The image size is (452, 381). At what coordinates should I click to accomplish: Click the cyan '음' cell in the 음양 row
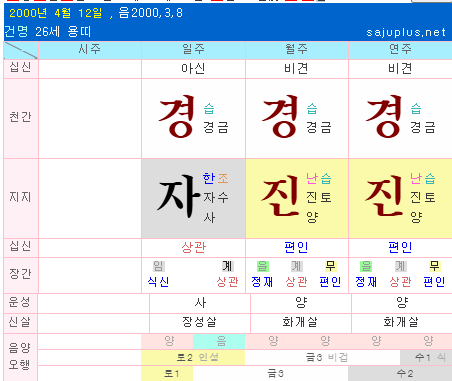pos(219,341)
